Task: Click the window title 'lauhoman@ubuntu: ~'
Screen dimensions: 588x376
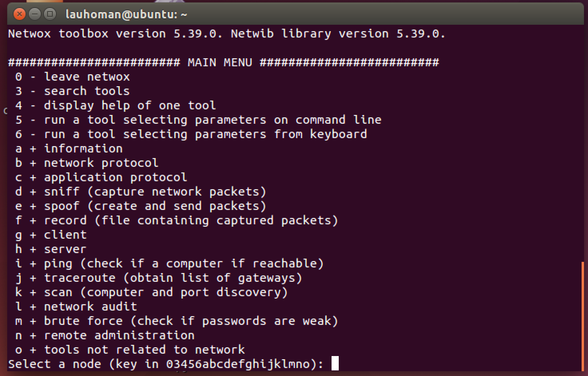Action: pos(126,14)
